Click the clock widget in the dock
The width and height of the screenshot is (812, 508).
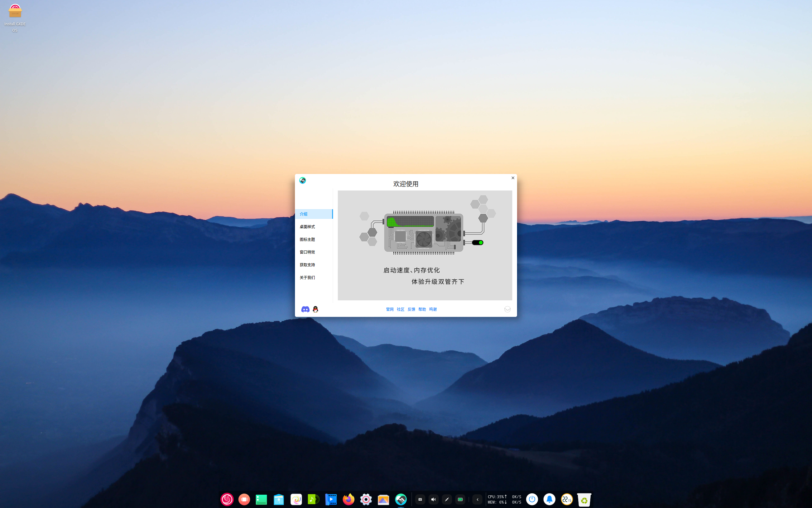pos(567,499)
